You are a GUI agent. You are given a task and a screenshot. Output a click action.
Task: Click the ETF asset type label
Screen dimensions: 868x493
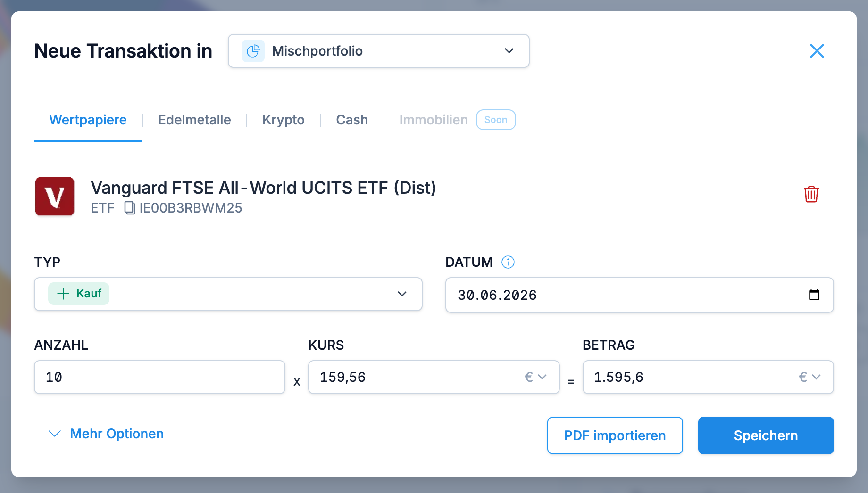coord(102,208)
